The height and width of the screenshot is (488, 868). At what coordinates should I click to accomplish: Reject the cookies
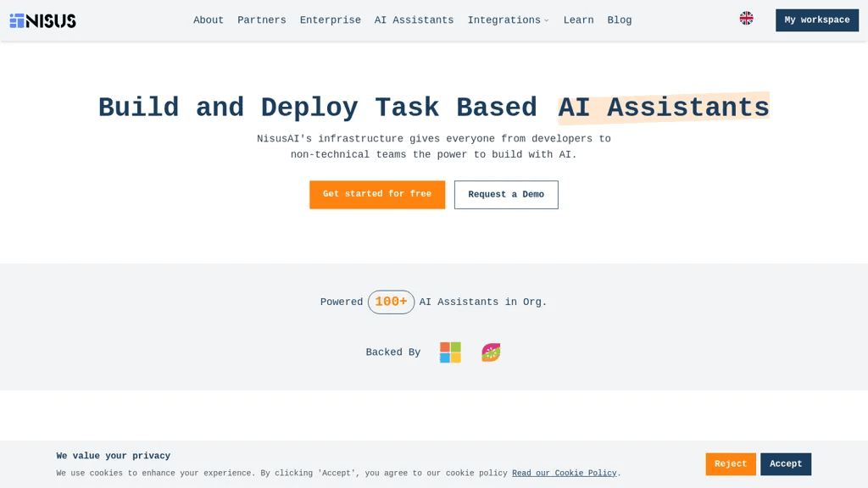point(731,463)
